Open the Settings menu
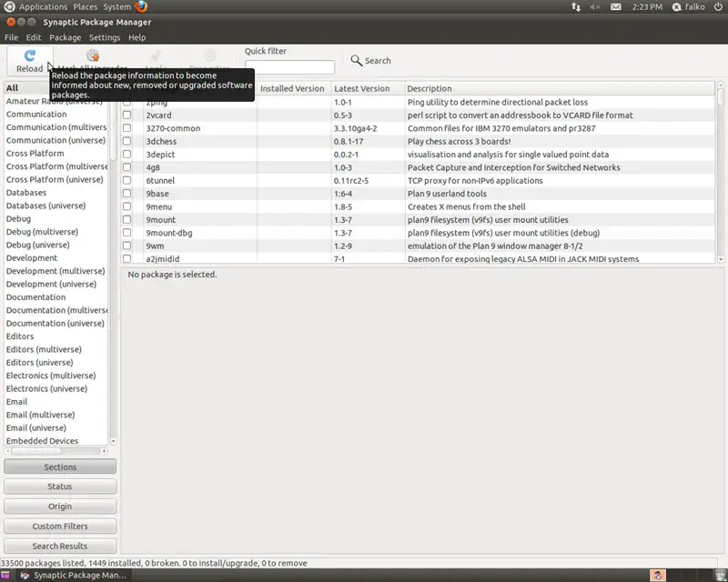 (x=105, y=37)
